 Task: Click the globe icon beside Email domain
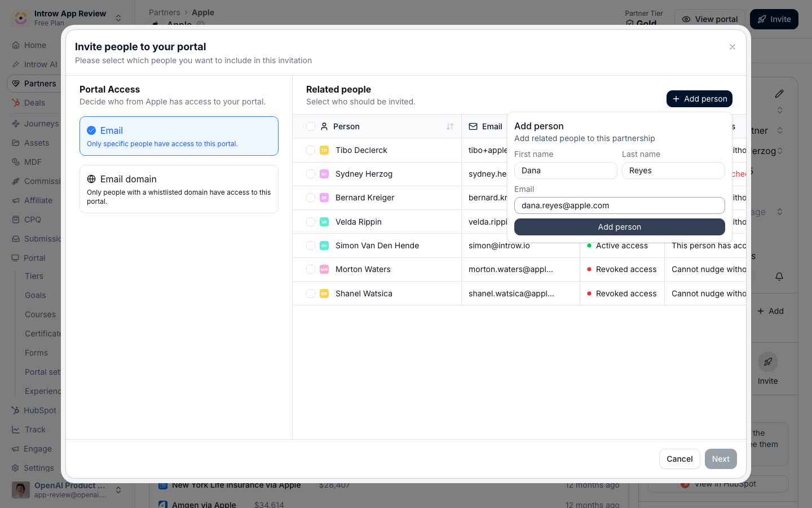point(91,179)
